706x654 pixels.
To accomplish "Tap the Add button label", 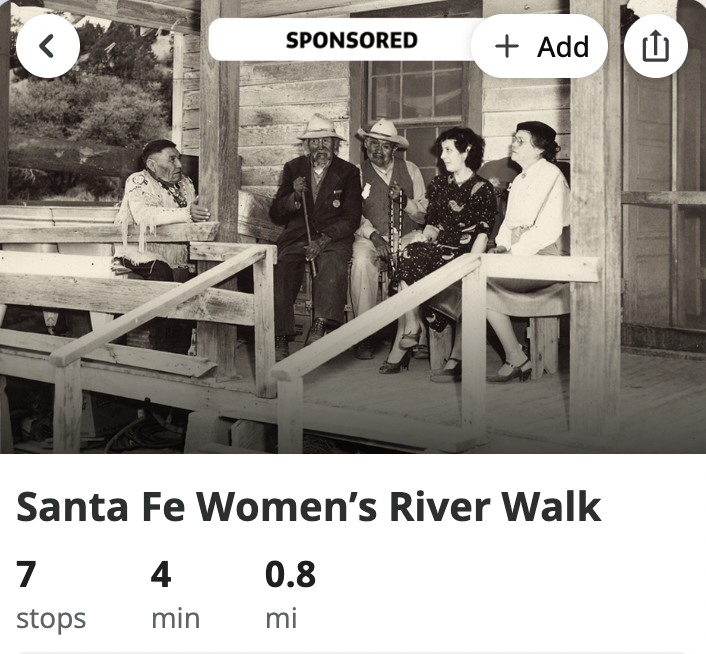I will (x=563, y=47).
